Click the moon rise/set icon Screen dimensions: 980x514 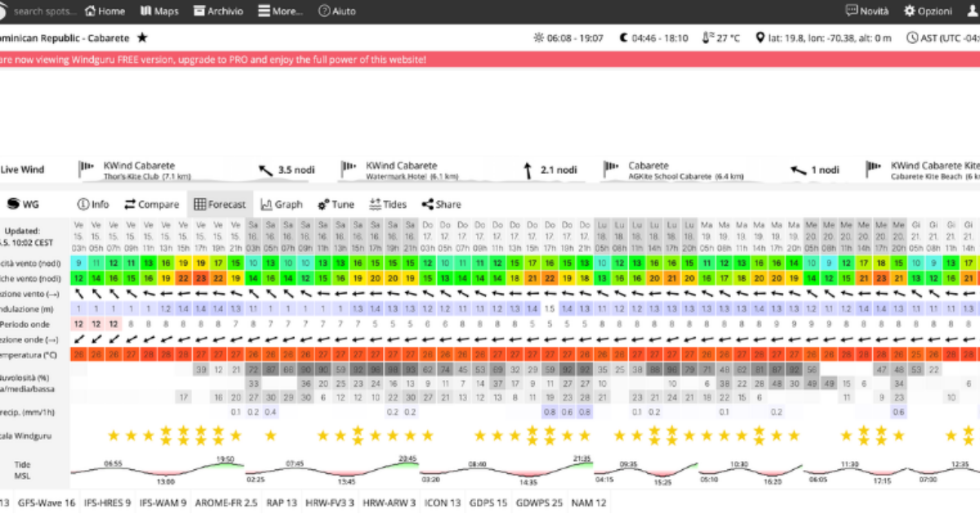click(x=624, y=38)
